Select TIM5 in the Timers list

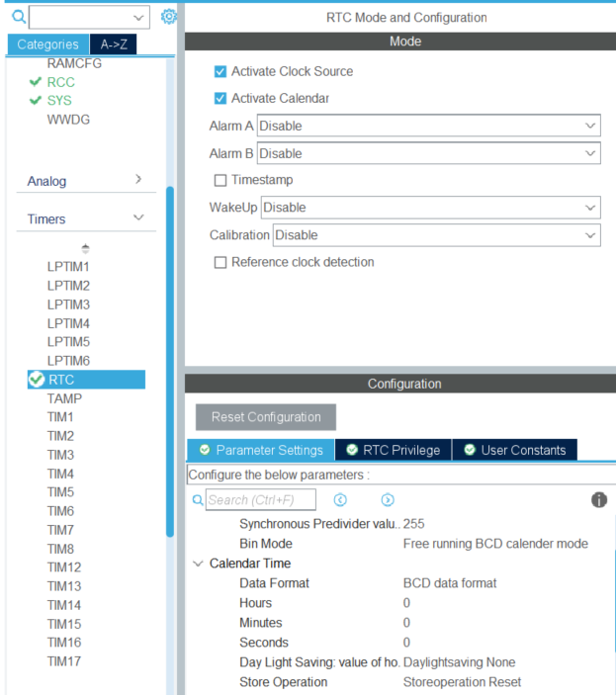pyautogui.click(x=60, y=492)
